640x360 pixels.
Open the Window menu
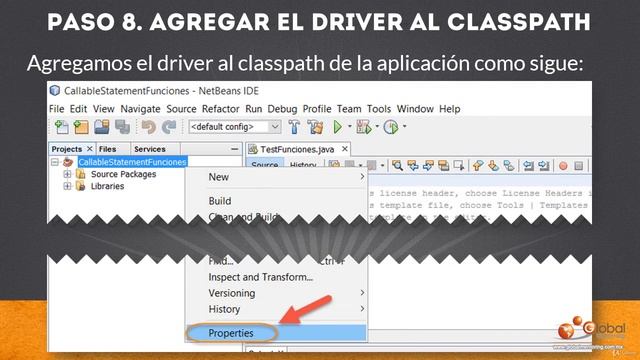pos(415,109)
